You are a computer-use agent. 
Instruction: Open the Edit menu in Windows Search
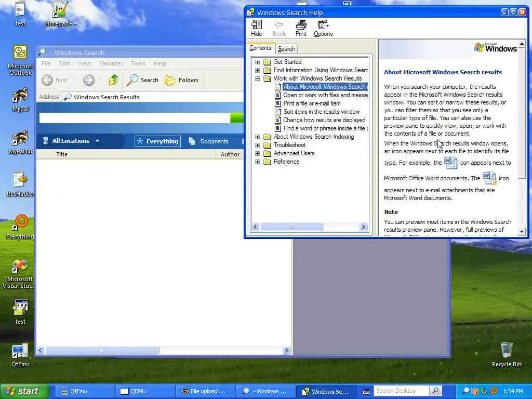[x=64, y=63]
